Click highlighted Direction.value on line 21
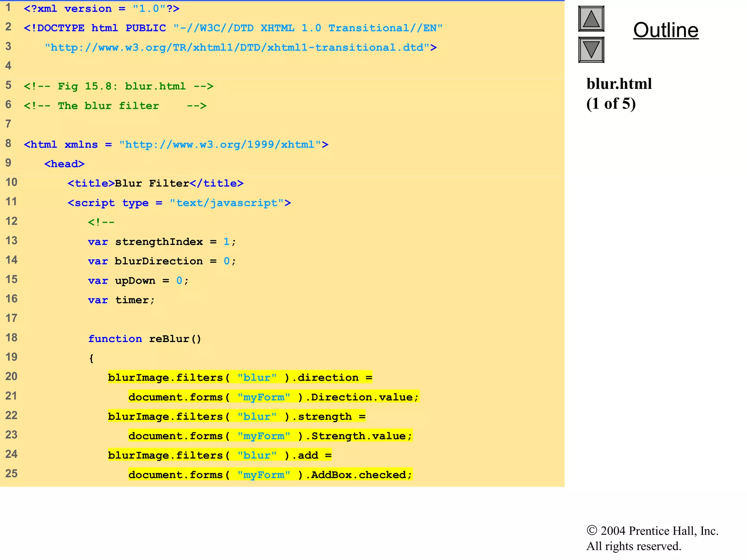The width and height of the screenshot is (747, 560). [x=362, y=397]
